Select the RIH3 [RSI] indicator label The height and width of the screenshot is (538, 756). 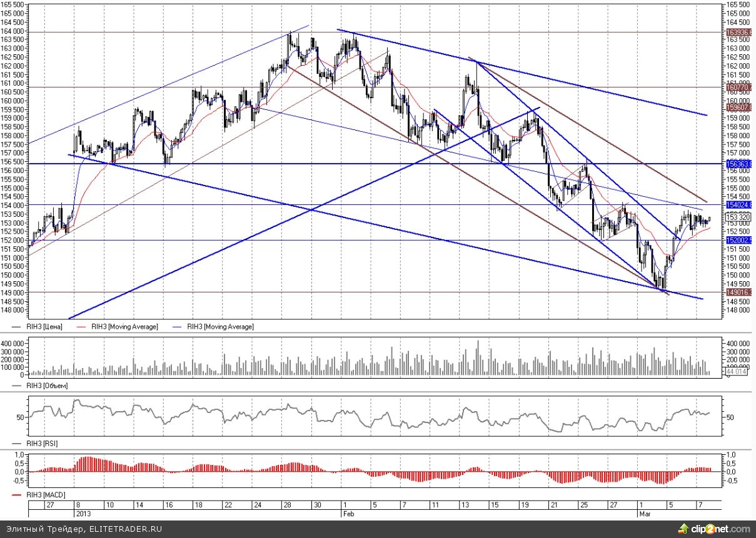[x=44, y=443]
